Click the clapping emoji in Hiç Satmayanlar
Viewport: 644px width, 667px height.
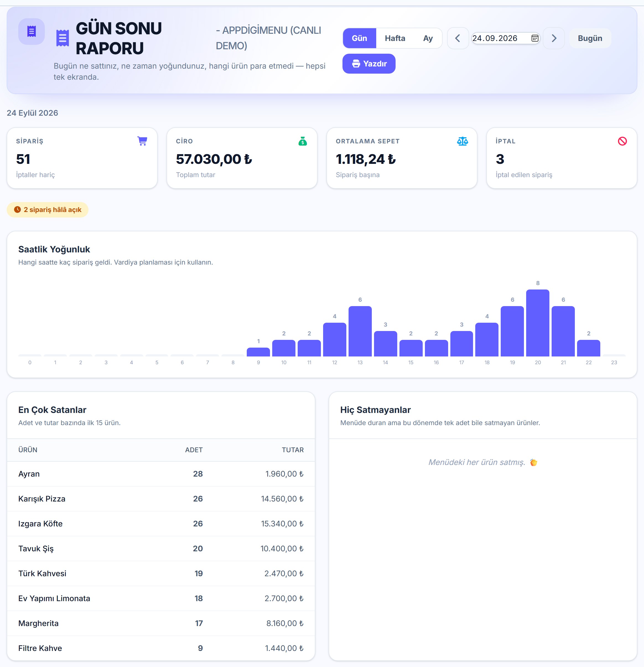[533, 462]
